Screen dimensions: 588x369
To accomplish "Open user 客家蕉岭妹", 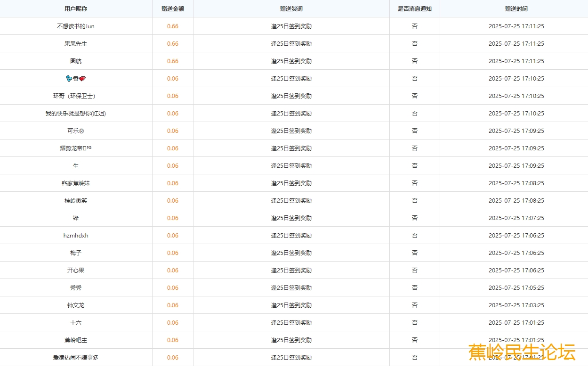I will (76, 183).
